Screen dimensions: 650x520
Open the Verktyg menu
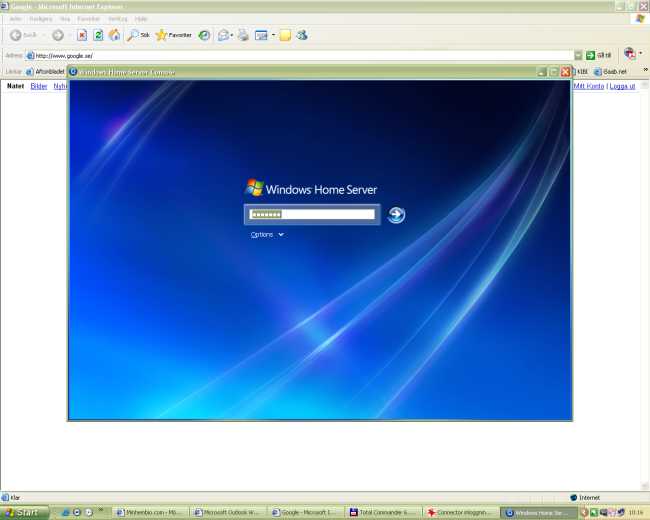118,19
